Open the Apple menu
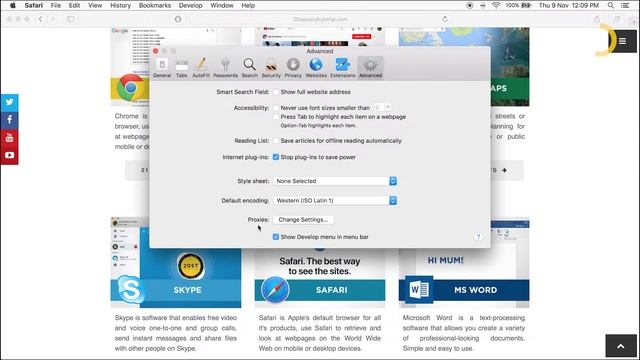This screenshot has width=640, height=360. click(13, 5)
